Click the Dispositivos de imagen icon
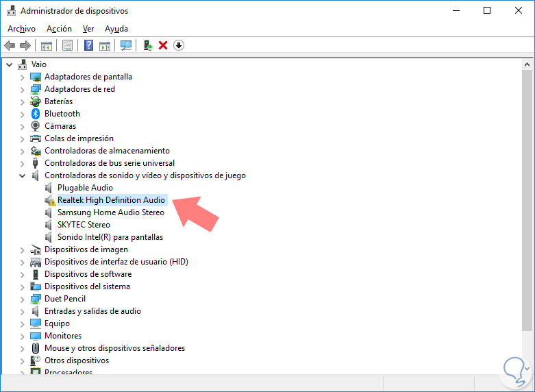Screen dimensions: 535x392 [36, 249]
